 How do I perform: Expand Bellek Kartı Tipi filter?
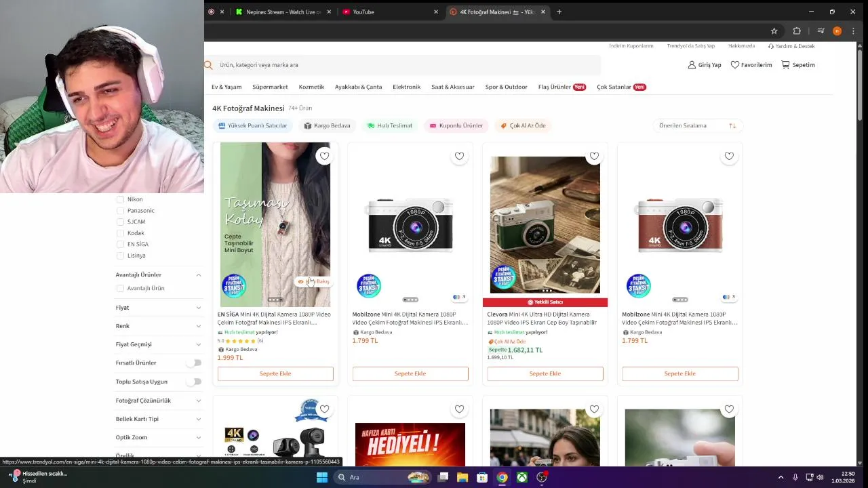(198, 419)
